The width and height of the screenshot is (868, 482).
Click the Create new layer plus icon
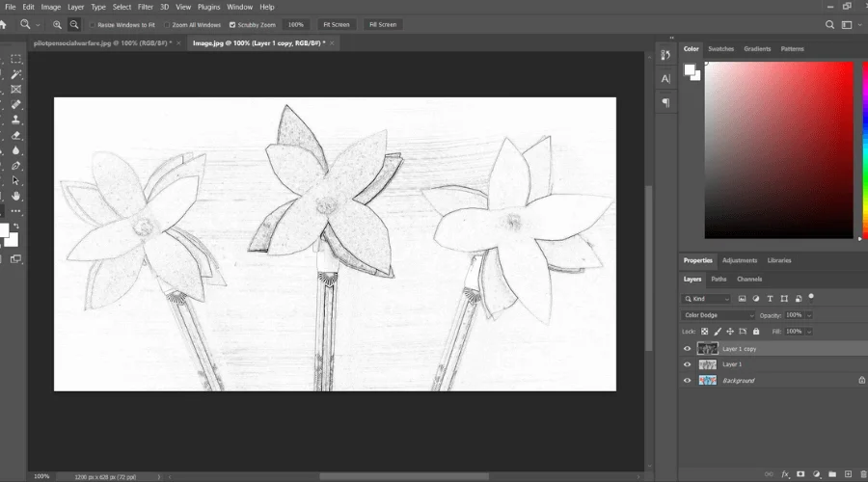tap(848, 474)
